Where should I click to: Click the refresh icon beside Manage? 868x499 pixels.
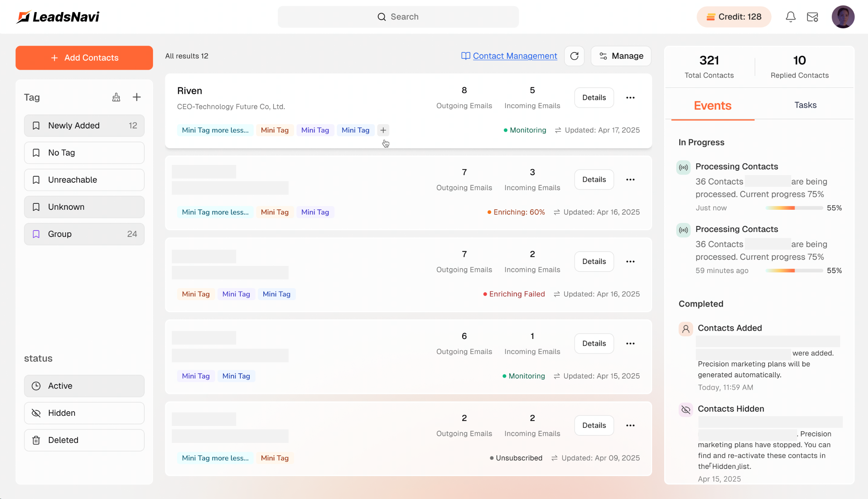tap(574, 56)
